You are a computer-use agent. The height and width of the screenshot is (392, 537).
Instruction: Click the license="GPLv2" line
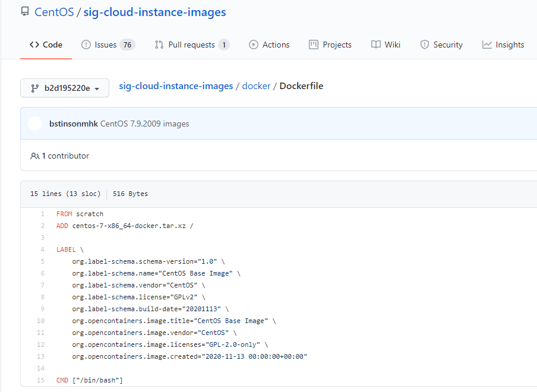pos(138,297)
